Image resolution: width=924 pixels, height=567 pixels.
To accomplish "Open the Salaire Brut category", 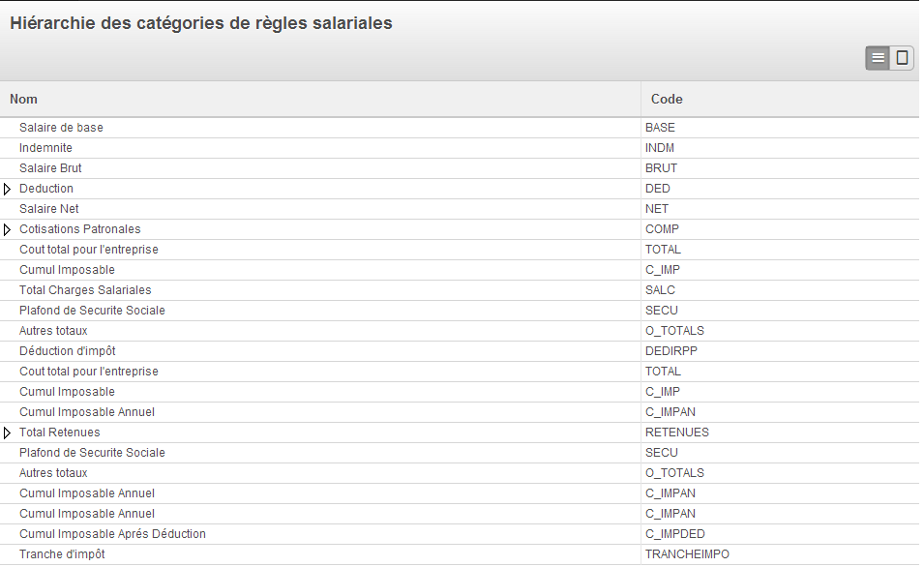I will [50, 168].
